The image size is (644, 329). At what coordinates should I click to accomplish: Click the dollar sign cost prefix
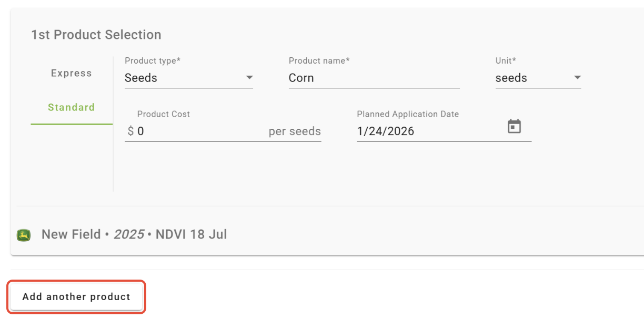(x=130, y=131)
